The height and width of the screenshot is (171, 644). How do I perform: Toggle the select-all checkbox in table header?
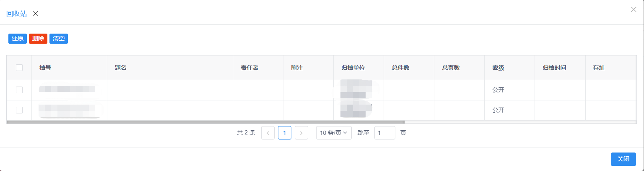[19, 68]
